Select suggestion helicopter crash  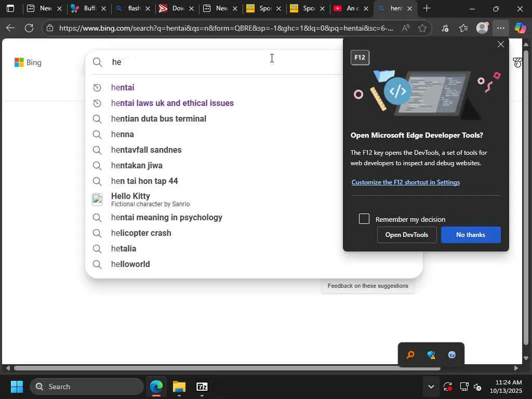pos(254,233)
